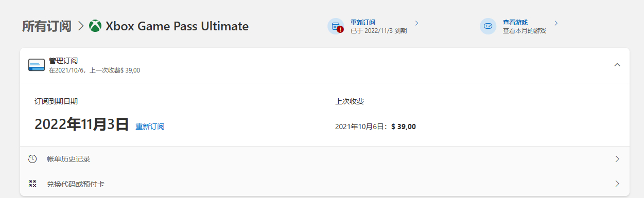Open the 重新订阅 link at top
Viewport: 644px width, 198px height.
click(363, 23)
